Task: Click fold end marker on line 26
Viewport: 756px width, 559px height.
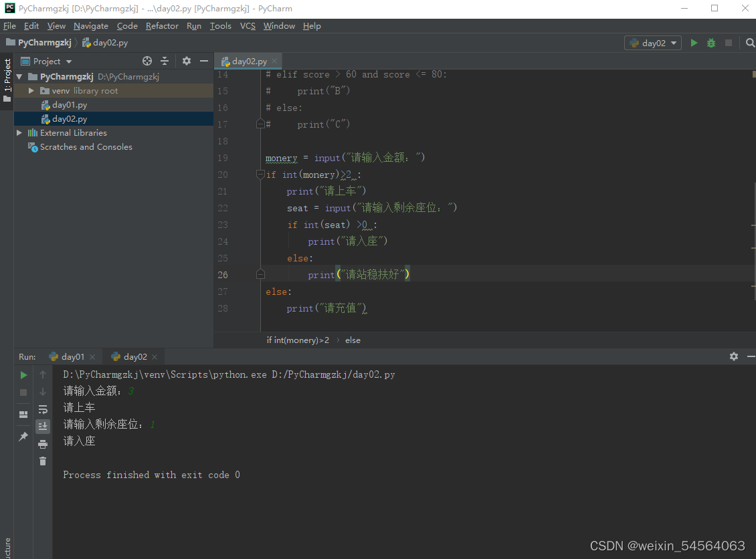Action: click(x=260, y=275)
